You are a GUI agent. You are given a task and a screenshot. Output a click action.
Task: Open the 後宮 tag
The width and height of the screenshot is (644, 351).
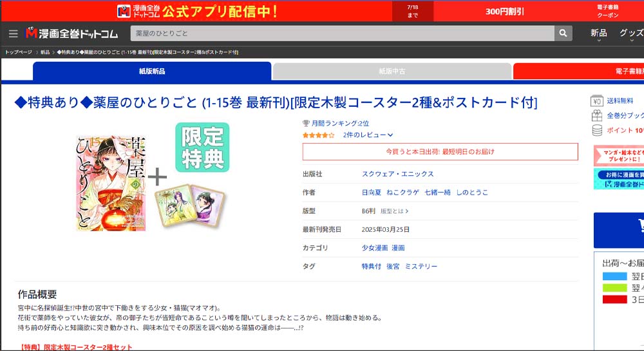pos(393,267)
